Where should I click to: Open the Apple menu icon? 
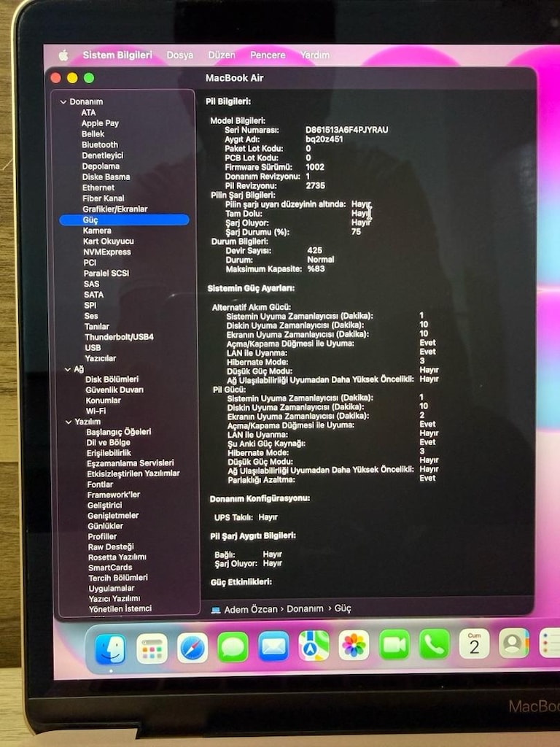click(x=63, y=55)
